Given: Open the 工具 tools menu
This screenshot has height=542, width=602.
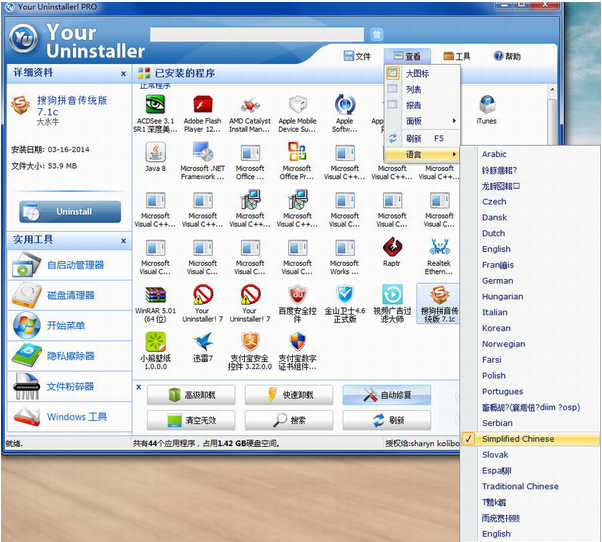Looking at the screenshot, I should 456,56.
